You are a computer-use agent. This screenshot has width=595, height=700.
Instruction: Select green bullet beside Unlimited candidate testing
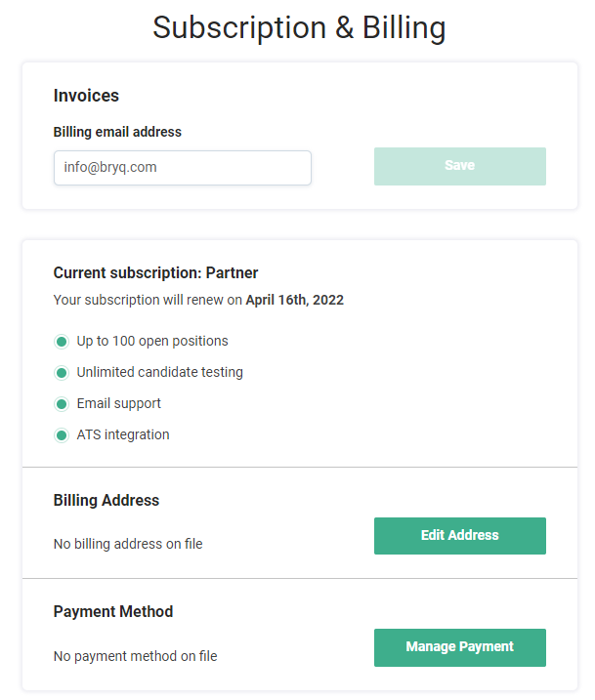[x=61, y=373]
